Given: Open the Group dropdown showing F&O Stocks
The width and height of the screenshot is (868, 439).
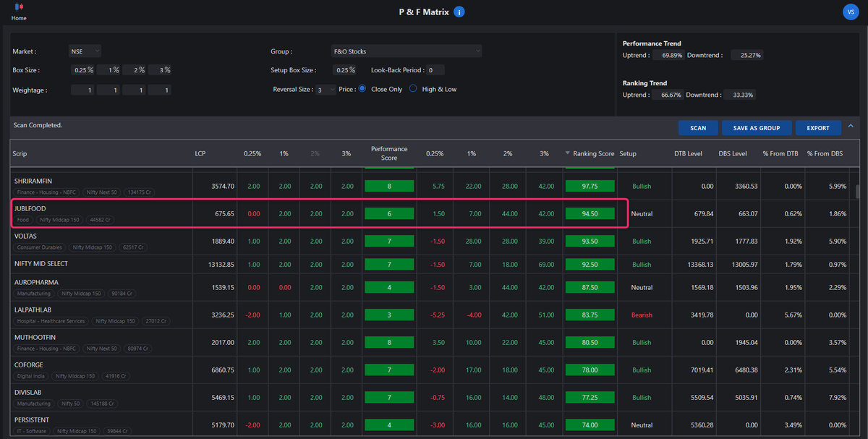Looking at the screenshot, I should coord(406,51).
